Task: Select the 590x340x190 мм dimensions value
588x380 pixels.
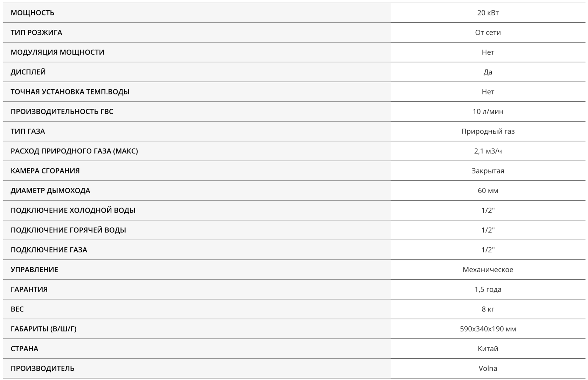Action: pyautogui.click(x=488, y=329)
